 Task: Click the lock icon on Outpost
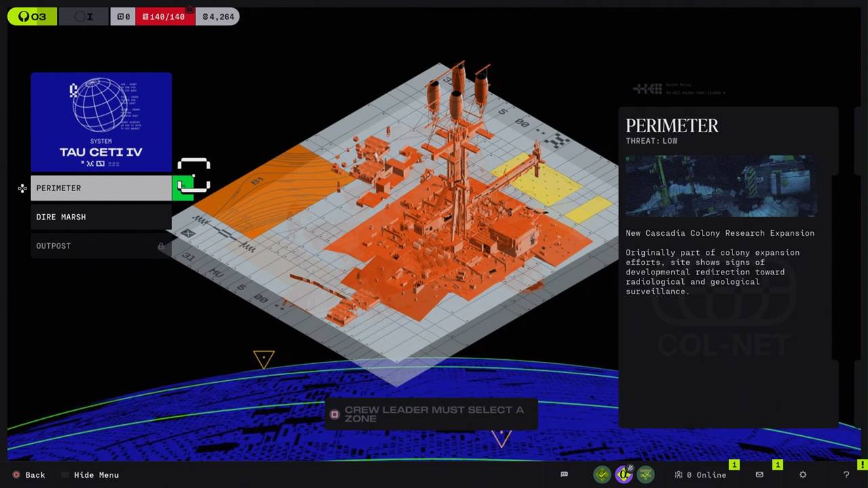(161, 246)
